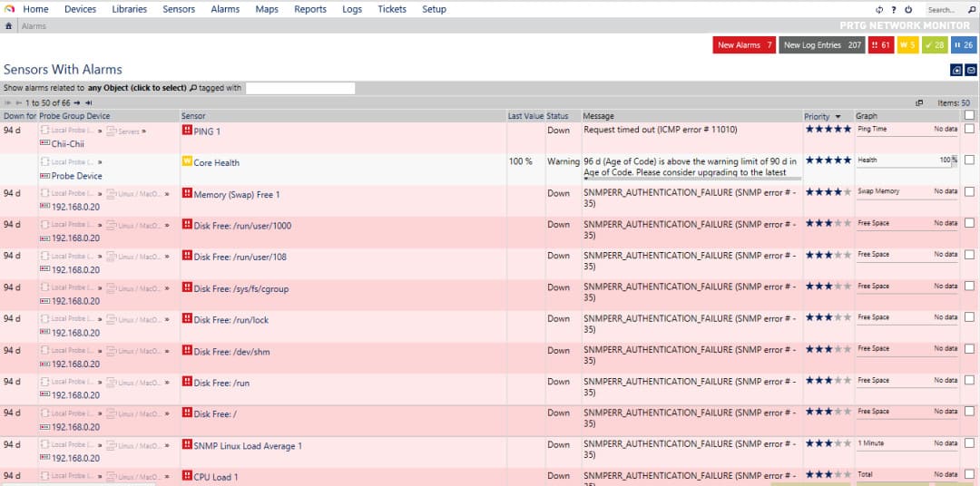Open the Chii-Chii device link

click(67, 143)
